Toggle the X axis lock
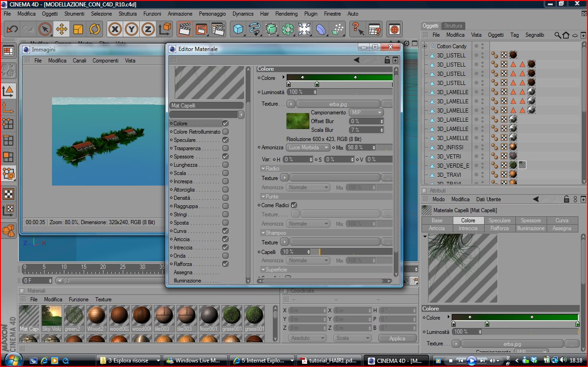 [115, 29]
